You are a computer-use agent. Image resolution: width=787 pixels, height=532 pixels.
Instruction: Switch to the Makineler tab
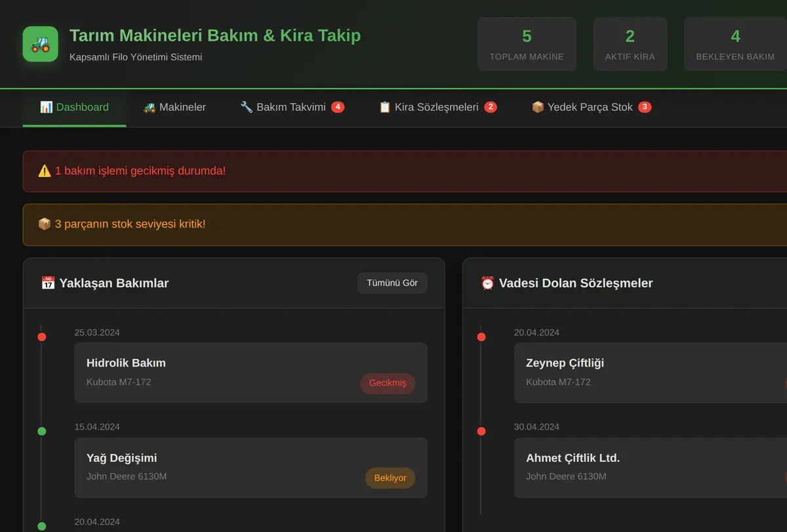pos(174,107)
